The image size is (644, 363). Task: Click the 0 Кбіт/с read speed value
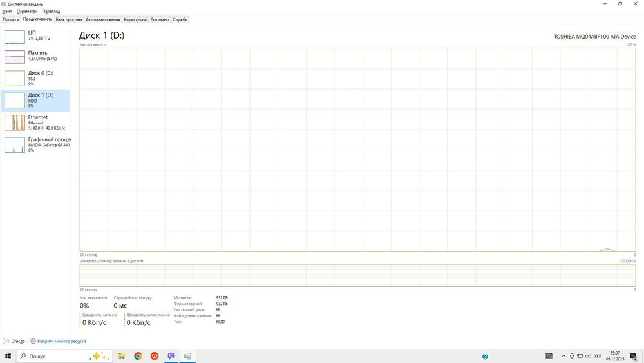pyautogui.click(x=94, y=323)
